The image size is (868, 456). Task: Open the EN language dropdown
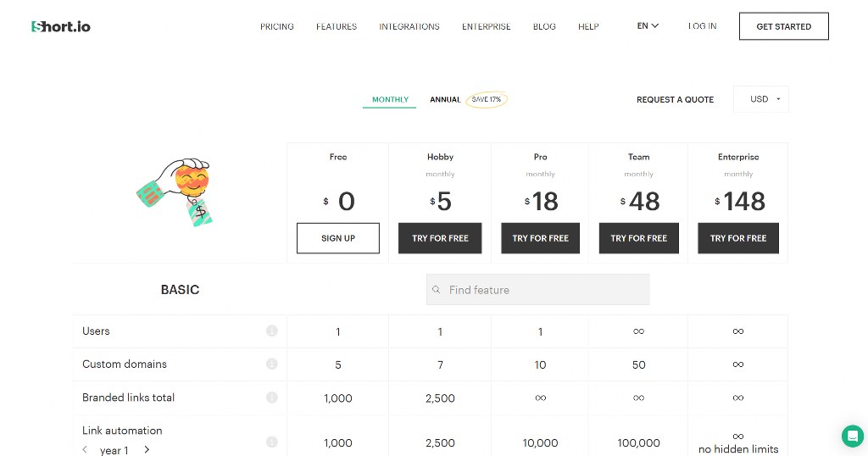648,26
